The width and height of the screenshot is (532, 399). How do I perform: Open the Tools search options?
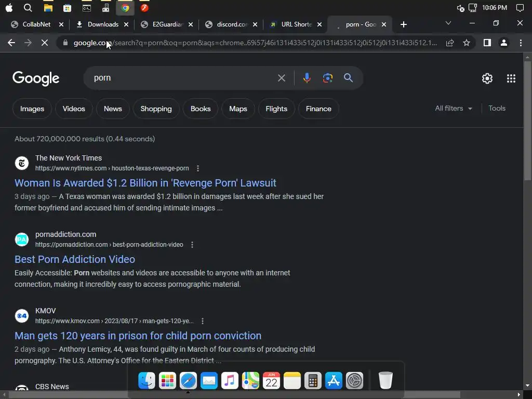tap(497, 108)
